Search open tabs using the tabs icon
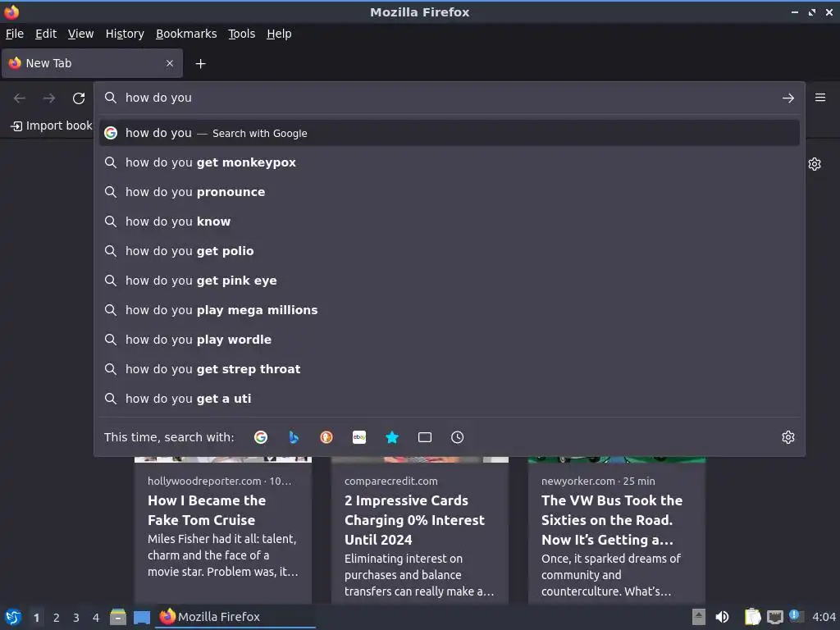This screenshot has width=840, height=630. tap(425, 437)
